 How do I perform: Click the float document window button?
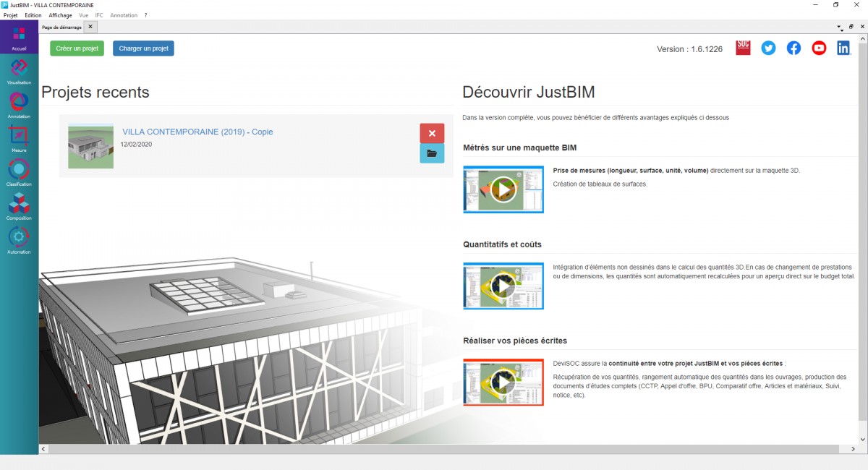(851, 27)
